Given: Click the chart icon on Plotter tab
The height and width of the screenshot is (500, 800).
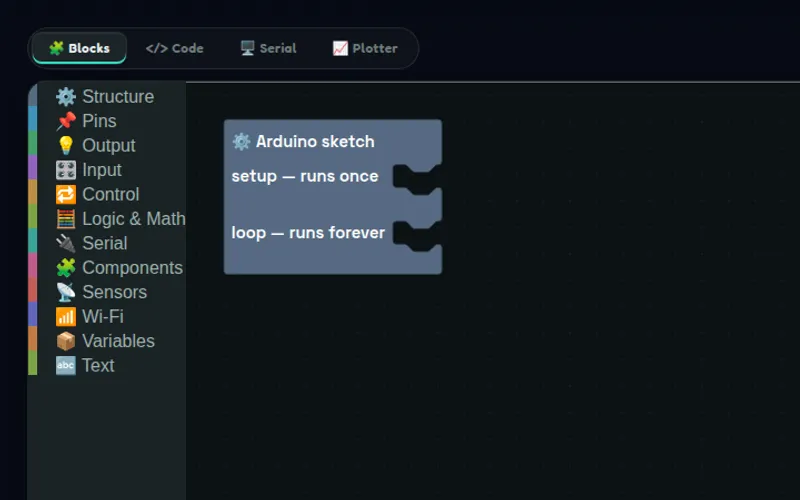Looking at the screenshot, I should point(340,48).
